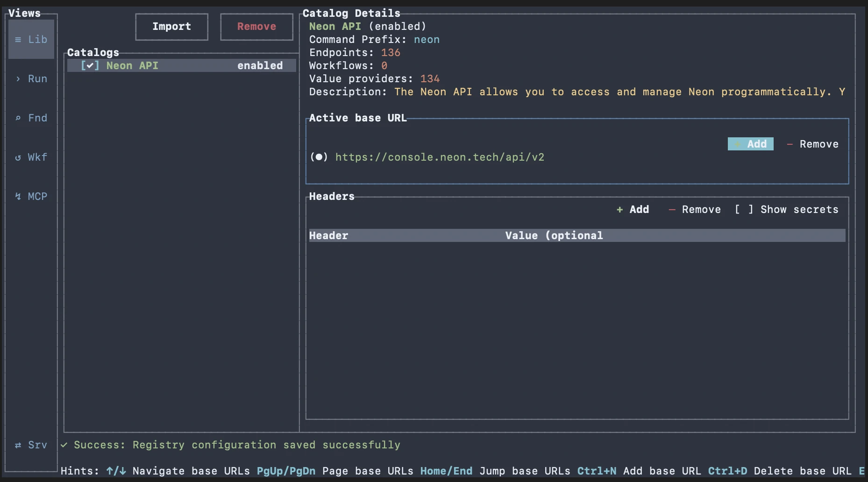Toggle Show secrets in the Headers panel
Screen dimensions: 868x482
(x=799, y=210)
